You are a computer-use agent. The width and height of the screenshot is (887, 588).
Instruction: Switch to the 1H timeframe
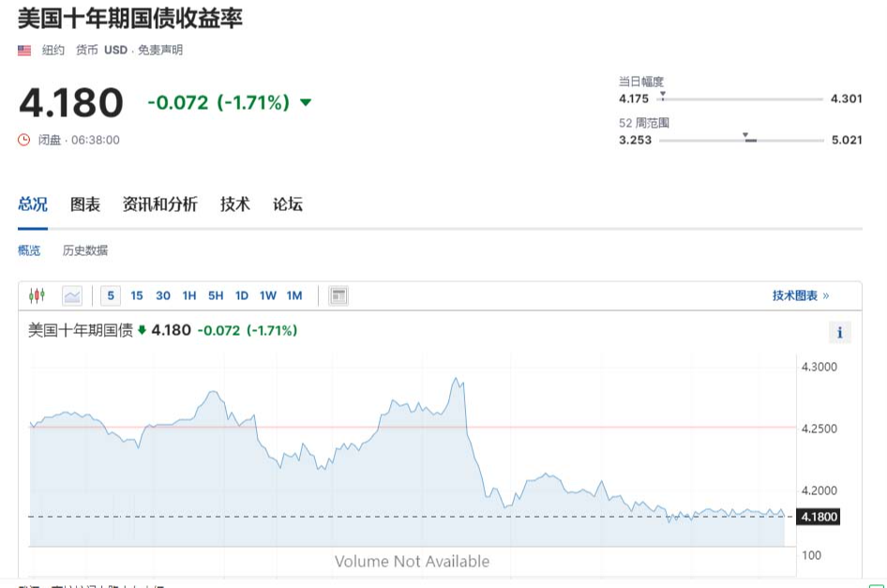(188, 294)
